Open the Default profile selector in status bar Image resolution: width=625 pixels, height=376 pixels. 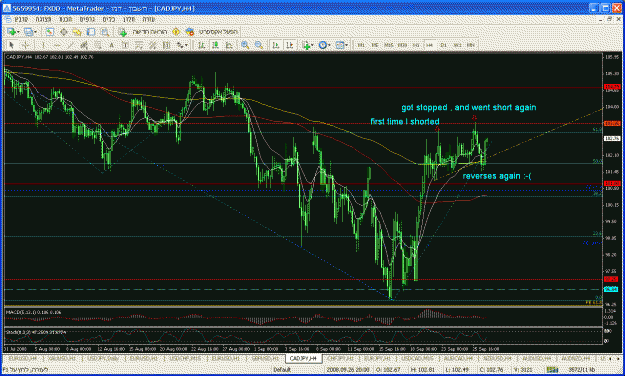coord(282,370)
